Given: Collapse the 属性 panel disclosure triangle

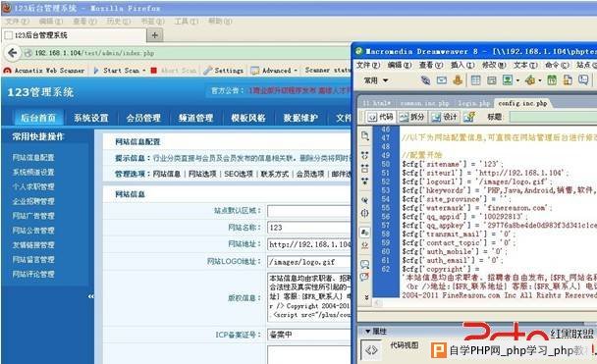Looking at the screenshot, I should 368,332.
